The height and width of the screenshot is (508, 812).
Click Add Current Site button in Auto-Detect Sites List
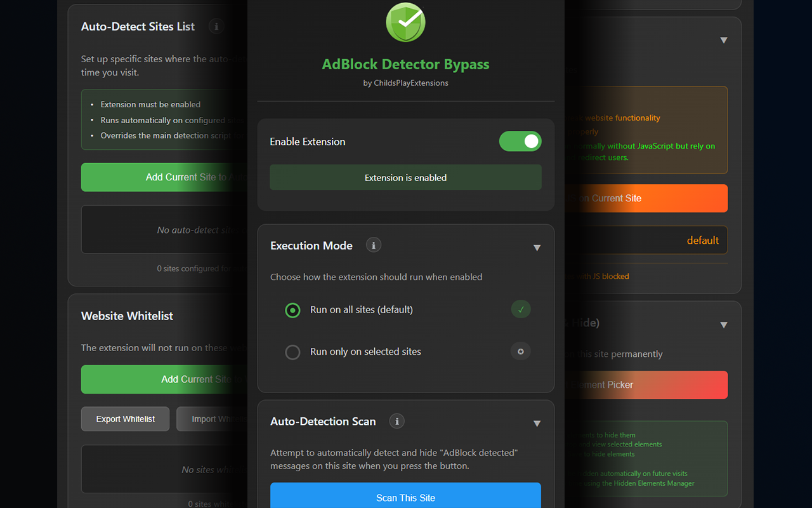pos(164,177)
